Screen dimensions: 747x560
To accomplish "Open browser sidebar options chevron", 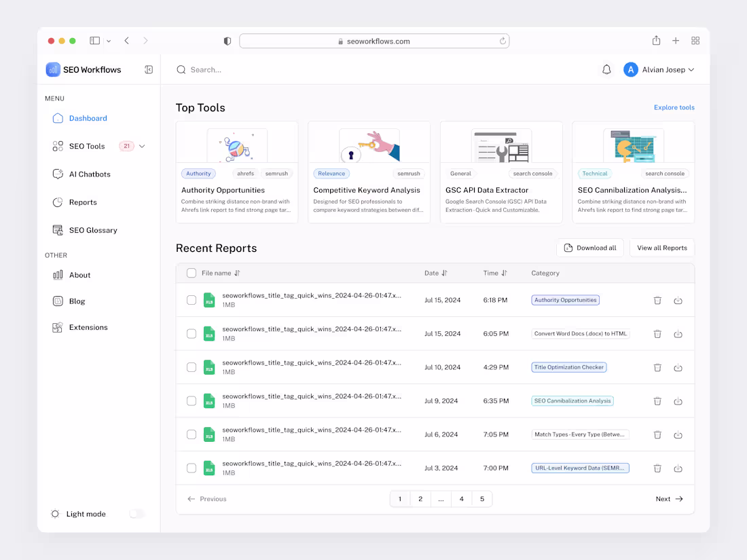I will (x=109, y=41).
